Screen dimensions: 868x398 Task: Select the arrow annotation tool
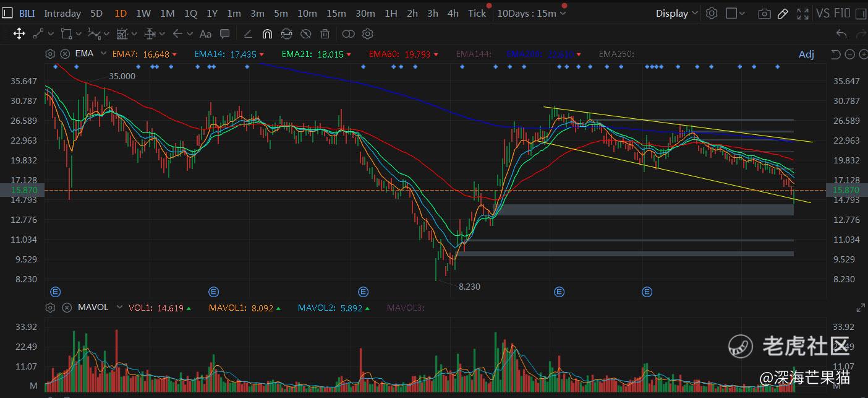(x=177, y=34)
